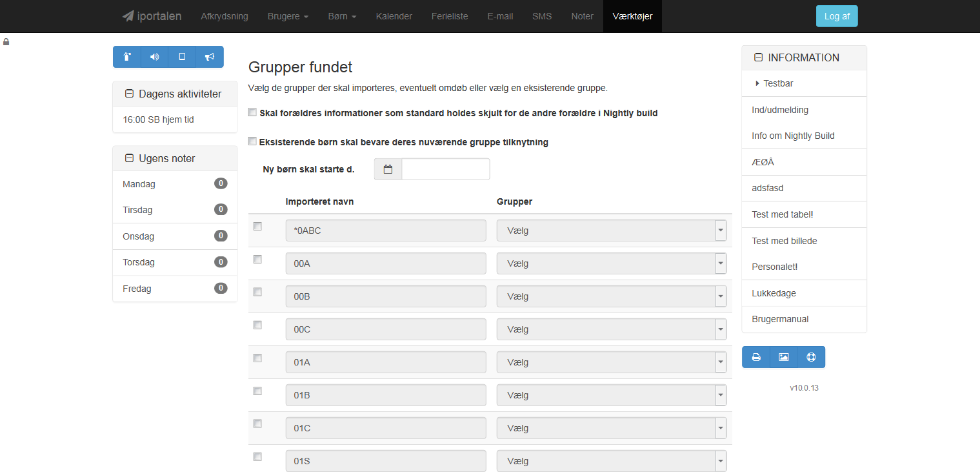Image resolution: width=980 pixels, height=472 pixels.
Task: Click the 'Ny børn skal starte' date field
Action: pos(446,169)
